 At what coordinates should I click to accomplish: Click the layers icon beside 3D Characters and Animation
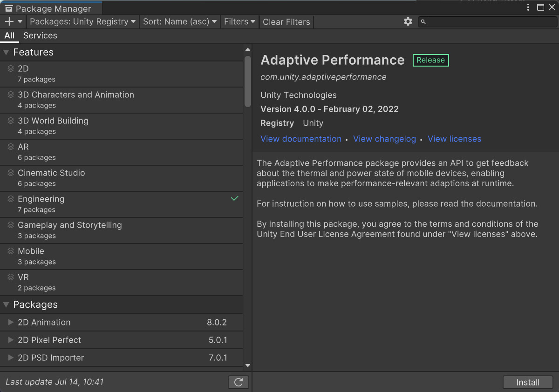[11, 95]
